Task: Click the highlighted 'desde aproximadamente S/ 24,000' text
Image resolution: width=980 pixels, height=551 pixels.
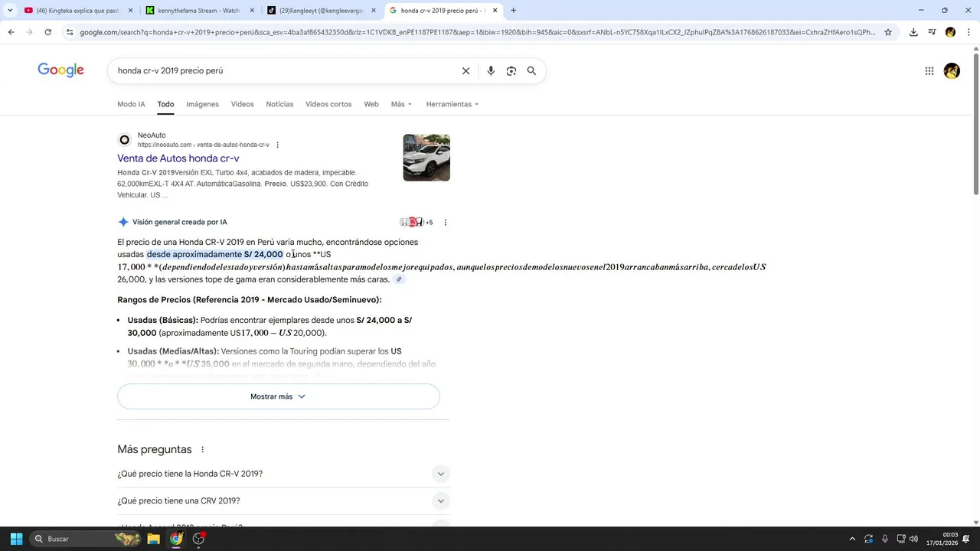Action: pos(214,254)
